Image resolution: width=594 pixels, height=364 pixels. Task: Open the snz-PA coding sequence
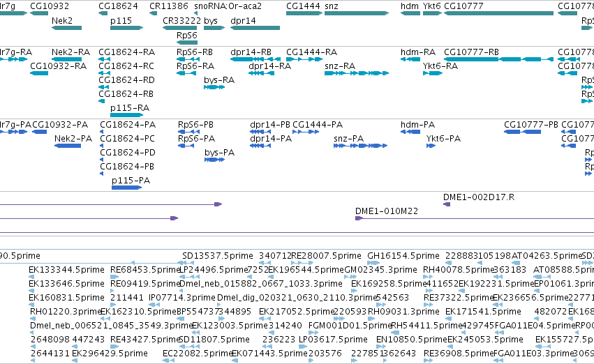click(x=360, y=146)
